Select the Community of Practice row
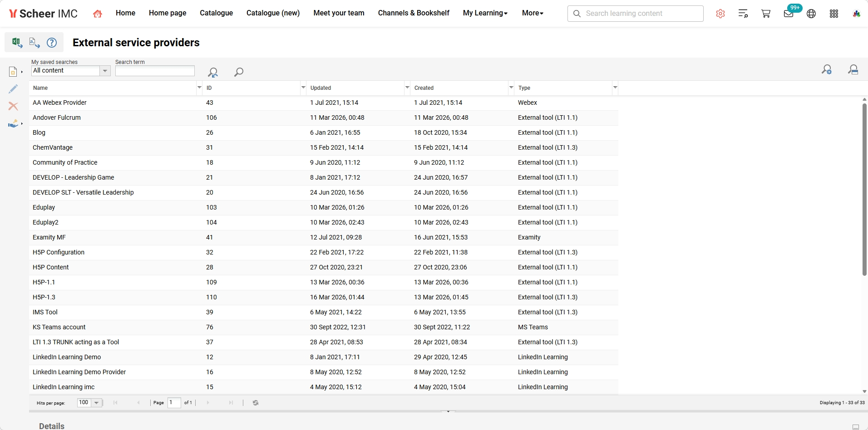This screenshot has height=430, width=868. pyautogui.click(x=324, y=163)
